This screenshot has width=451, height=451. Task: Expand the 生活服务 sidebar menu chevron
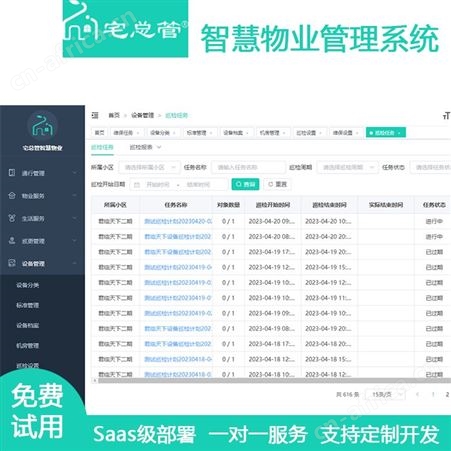pos(75,218)
